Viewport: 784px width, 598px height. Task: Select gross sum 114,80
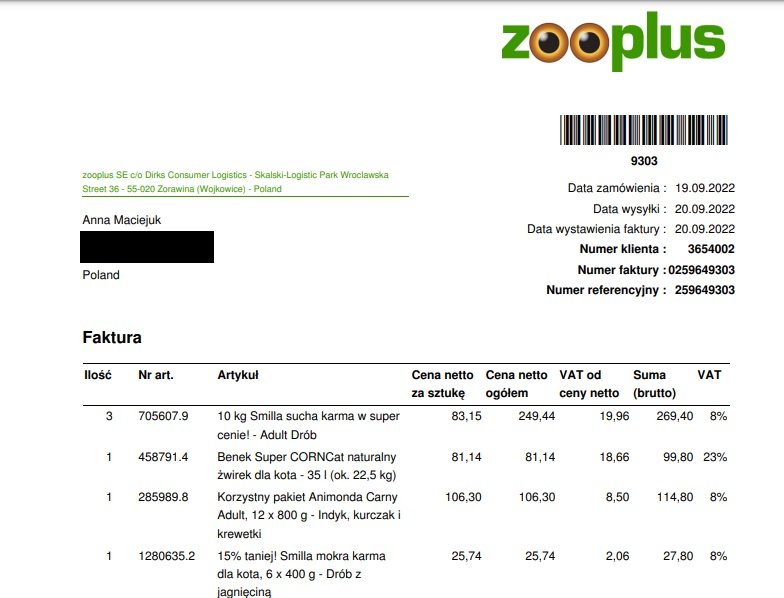(x=674, y=497)
